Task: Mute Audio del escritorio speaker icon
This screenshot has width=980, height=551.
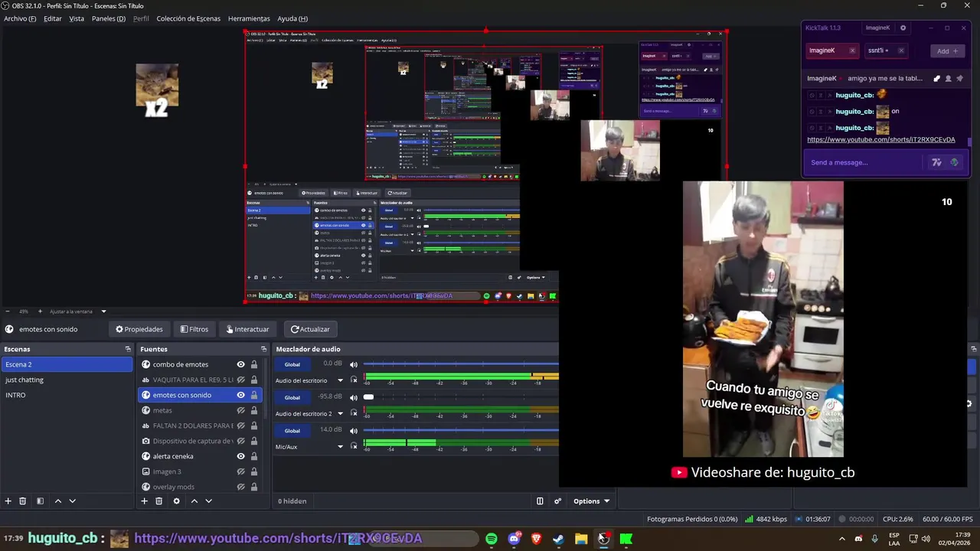Action: 354,364
